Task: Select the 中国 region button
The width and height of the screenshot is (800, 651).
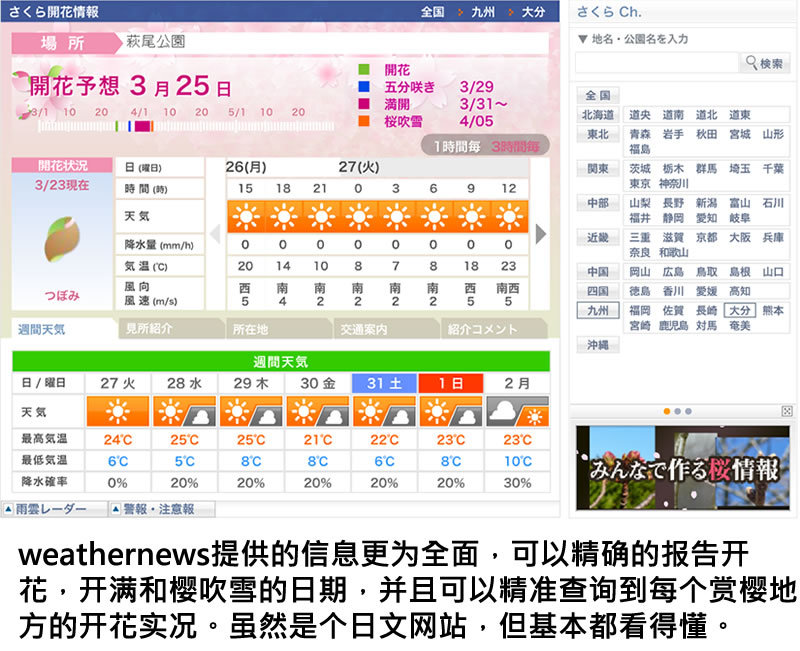Action: coord(598,272)
